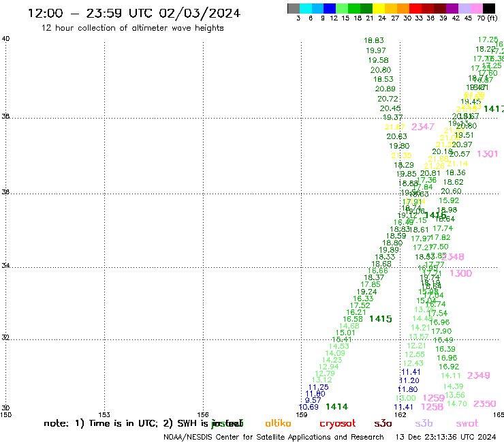Click the blue wave height value '9.57'

[313, 400]
